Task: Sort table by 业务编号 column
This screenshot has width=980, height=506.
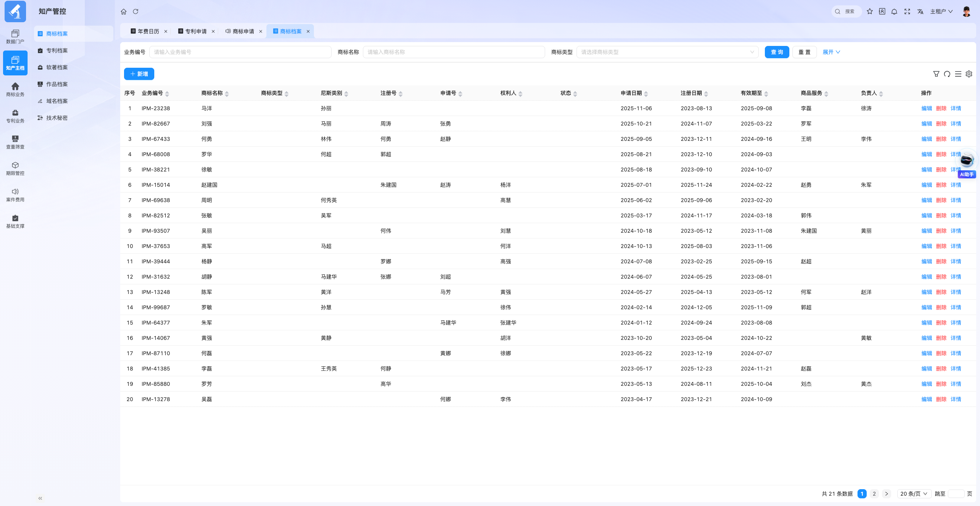Action: pyautogui.click(x=167, y=93)
